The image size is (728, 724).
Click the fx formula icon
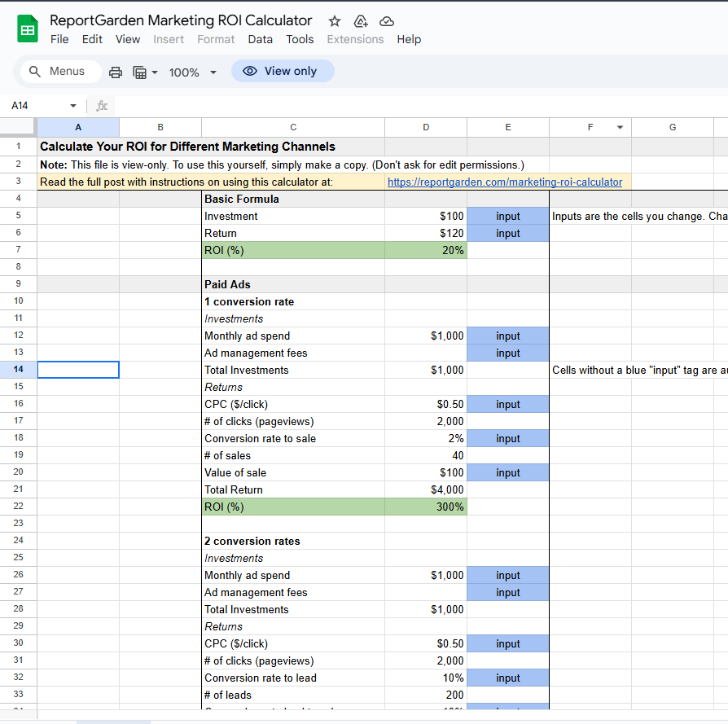102,106
